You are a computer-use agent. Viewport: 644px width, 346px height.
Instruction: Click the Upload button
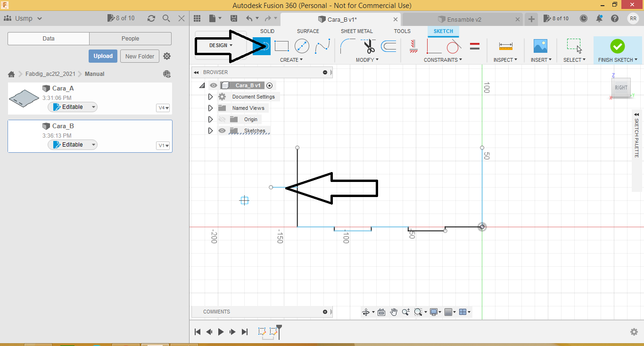103,56
